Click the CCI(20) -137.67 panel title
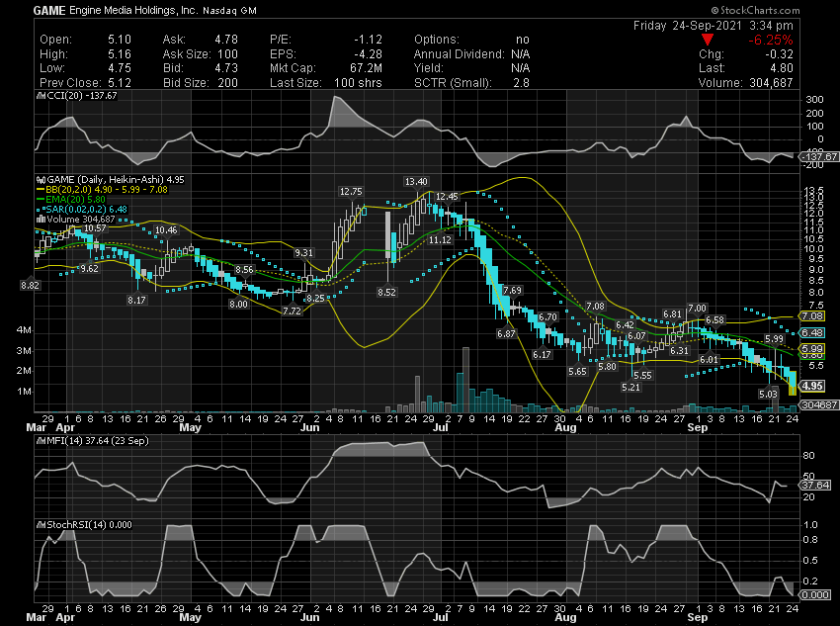This screenshot has width=840, height=626. (82, 96)
